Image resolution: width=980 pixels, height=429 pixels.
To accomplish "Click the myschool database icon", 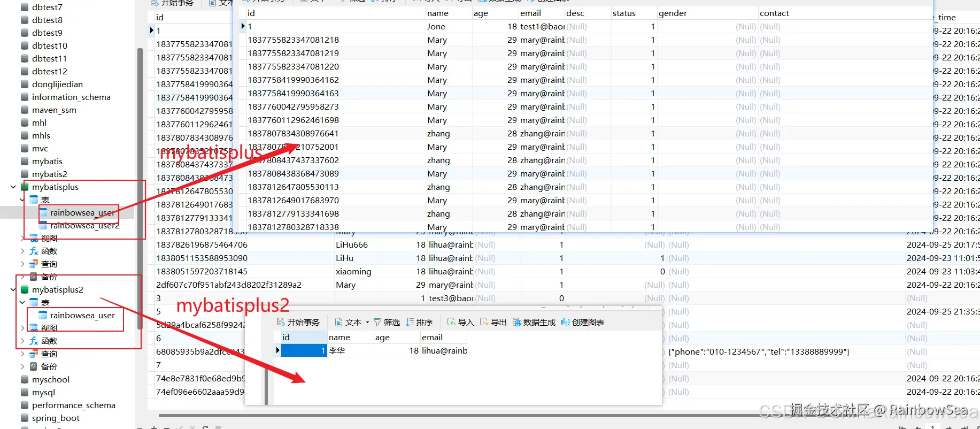I will click(x=25, y=379).
